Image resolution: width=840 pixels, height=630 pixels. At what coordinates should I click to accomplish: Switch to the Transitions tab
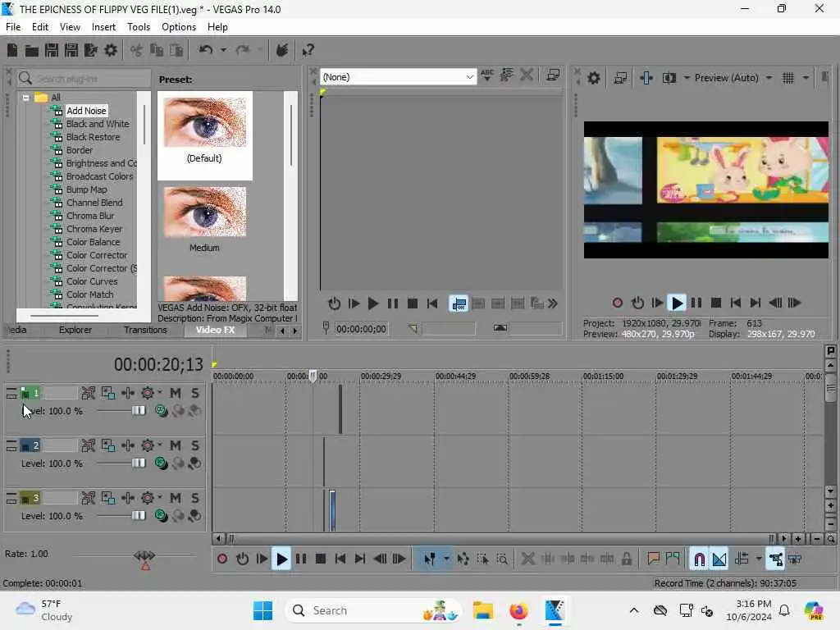point(145,330)
